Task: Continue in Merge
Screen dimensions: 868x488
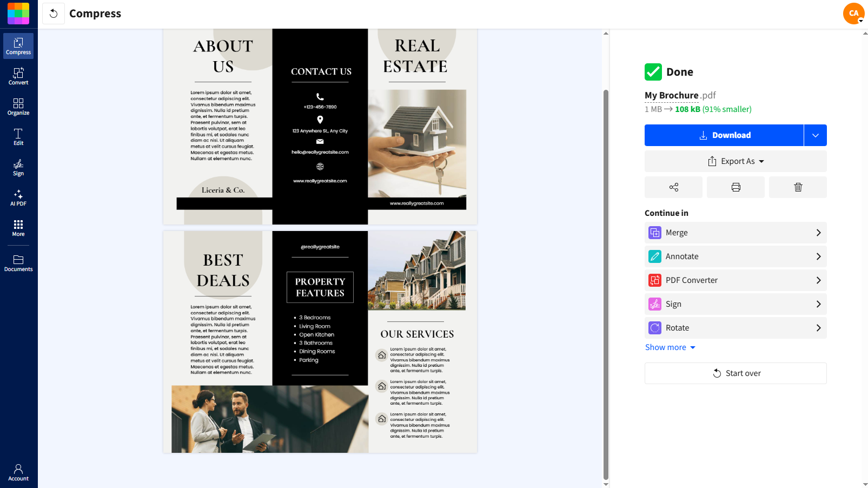Action: pos(735,232)
